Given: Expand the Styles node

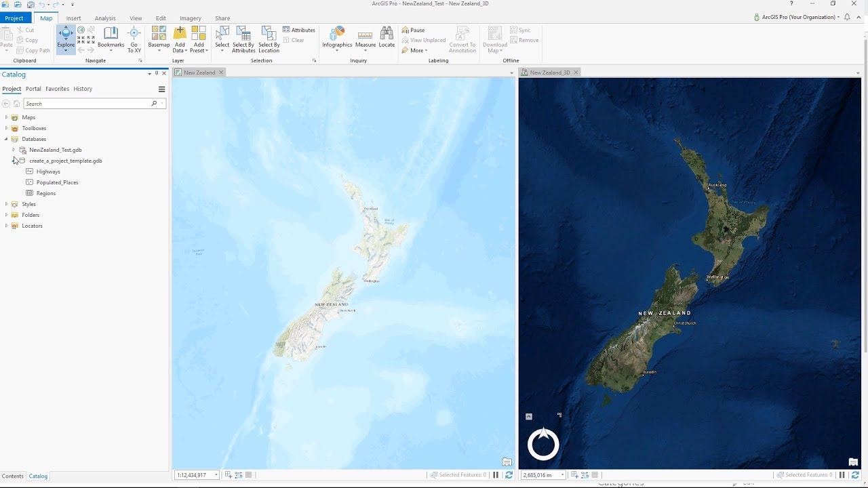Looking at the screenshot, I should [x=6, y=204].
